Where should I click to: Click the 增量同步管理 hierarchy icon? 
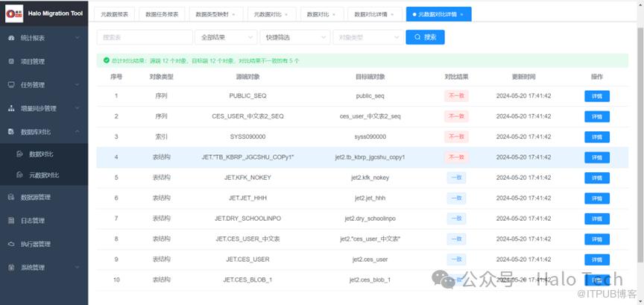(x=10, y=108)
